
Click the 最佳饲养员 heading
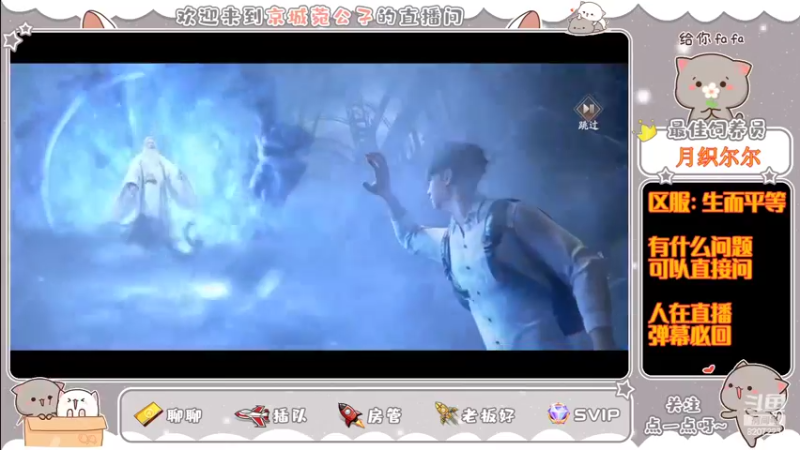pos(716,131)
